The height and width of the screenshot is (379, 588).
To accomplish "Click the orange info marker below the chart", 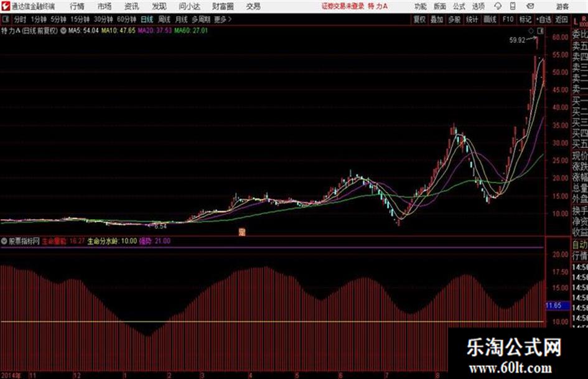I will [242, 232].
